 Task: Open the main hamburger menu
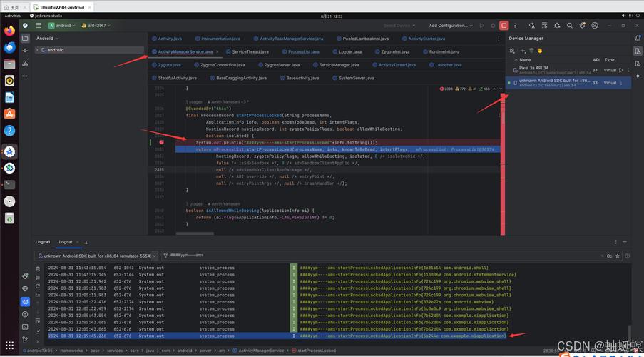[39, 26]
